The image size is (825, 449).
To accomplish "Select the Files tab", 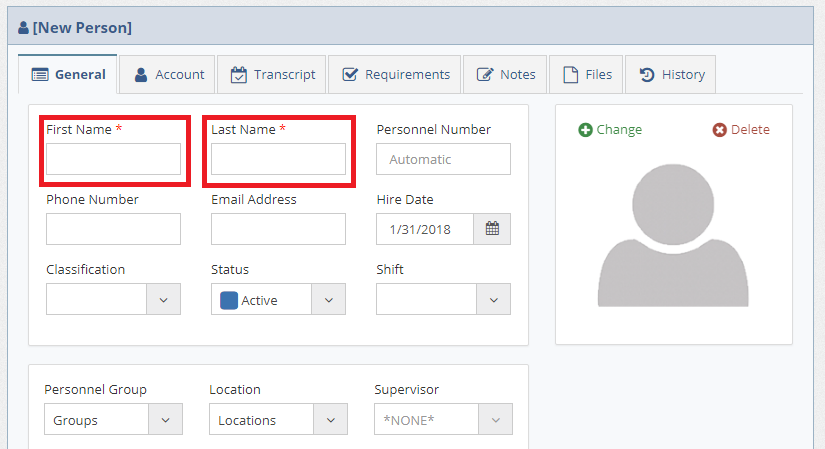I will click(586, 74).
